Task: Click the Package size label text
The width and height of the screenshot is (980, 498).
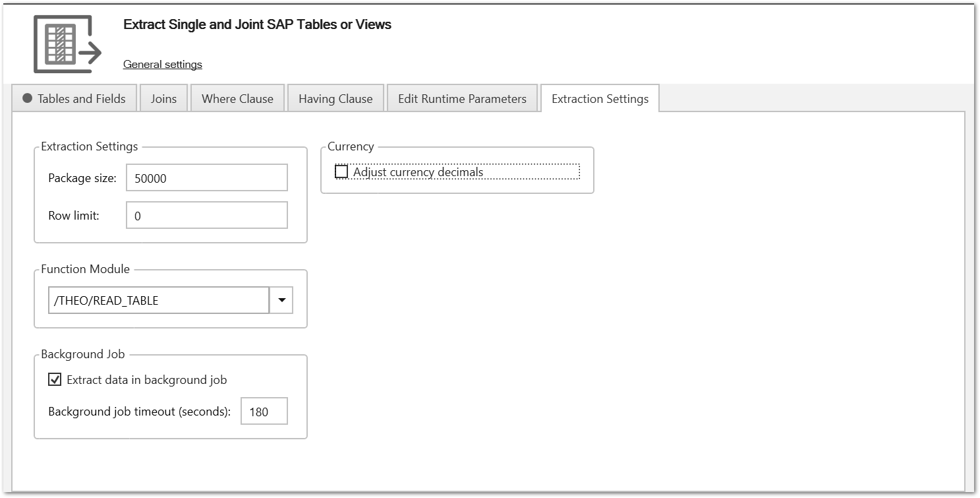Action: (82, 178)
